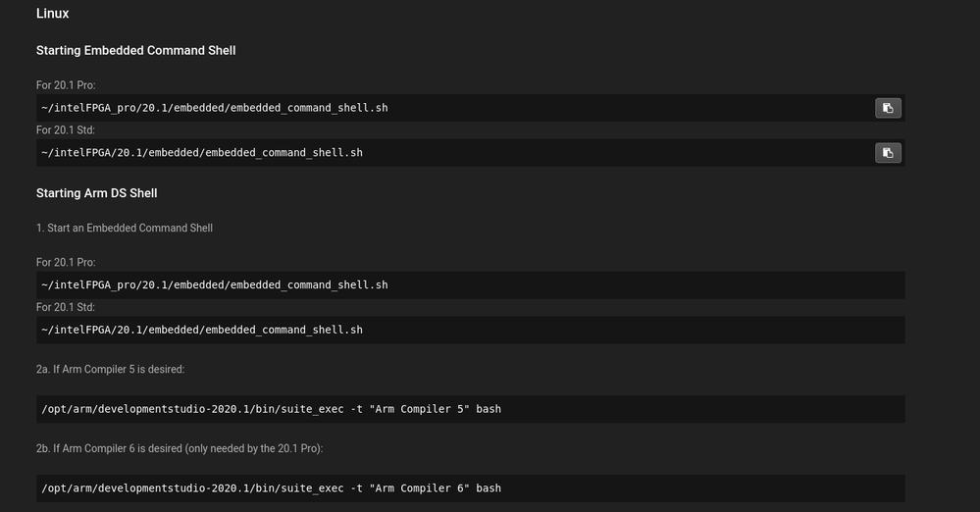This screenshot has height=512, width=980.
Task: Click "For 20.1 Pro:" label in Arm DS Shell section
Action: (66, 263)
